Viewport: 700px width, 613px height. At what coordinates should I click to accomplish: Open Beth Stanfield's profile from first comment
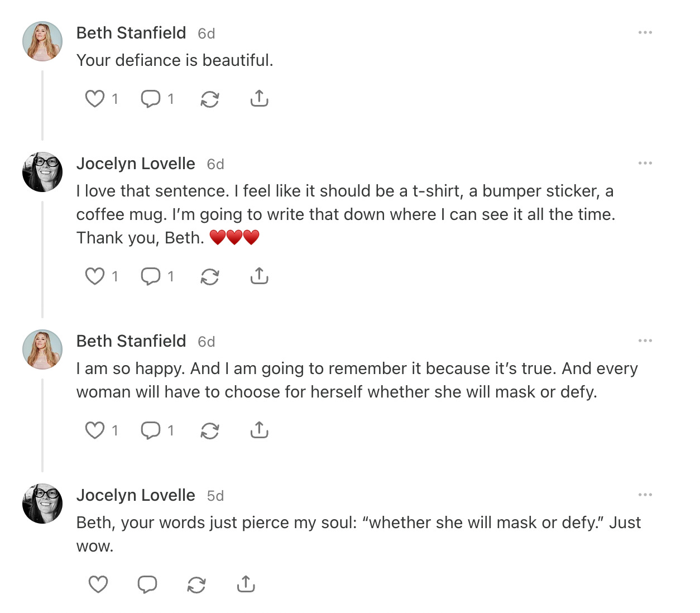(x=131, y=33)
